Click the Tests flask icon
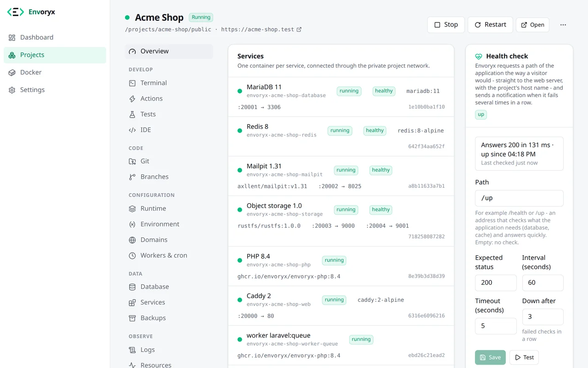Screen dimensions: 588x368 click(x=132, y=115)
